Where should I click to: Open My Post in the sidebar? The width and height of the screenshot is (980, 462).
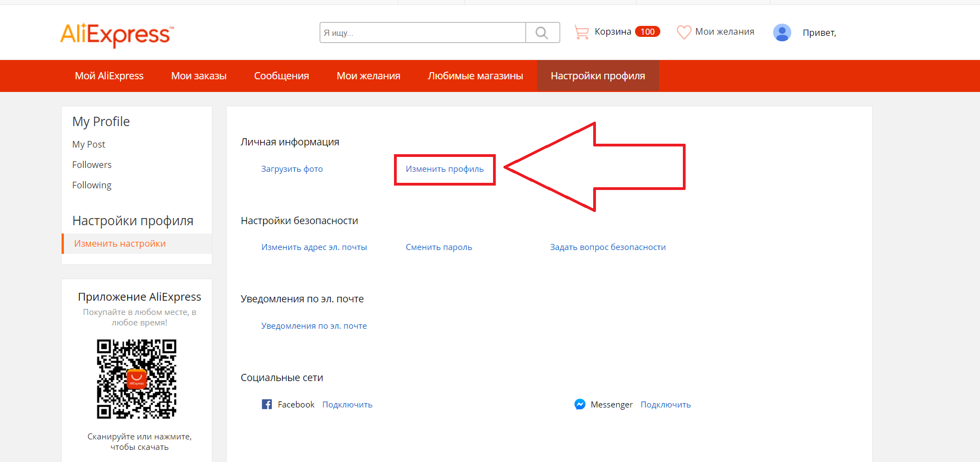point(89,144)
